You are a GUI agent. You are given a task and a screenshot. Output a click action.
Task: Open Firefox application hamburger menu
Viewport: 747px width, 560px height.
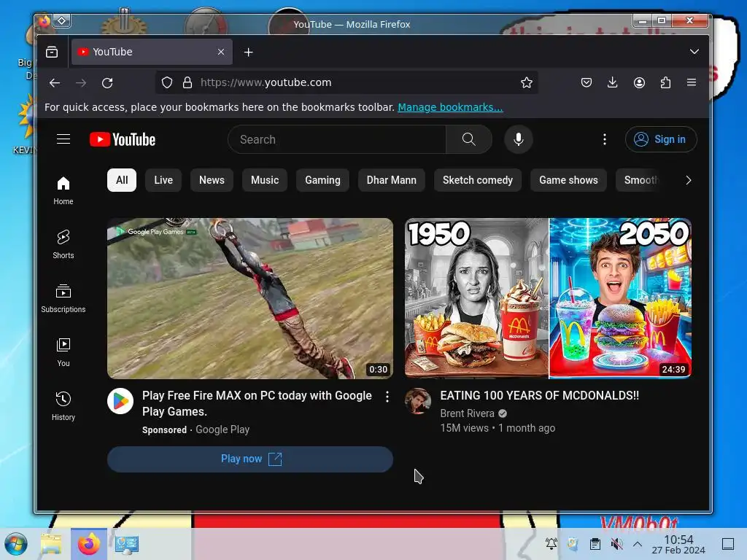tap(692, 83)
